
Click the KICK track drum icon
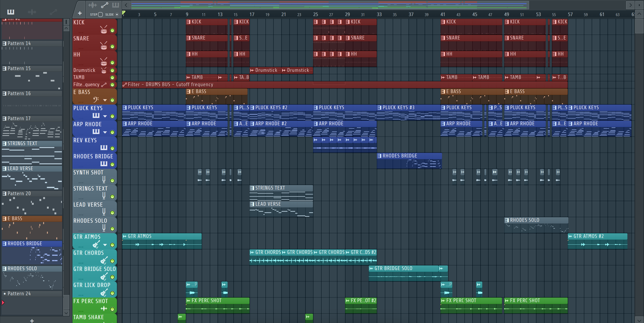pyautogui.click(x=104, y=29)
